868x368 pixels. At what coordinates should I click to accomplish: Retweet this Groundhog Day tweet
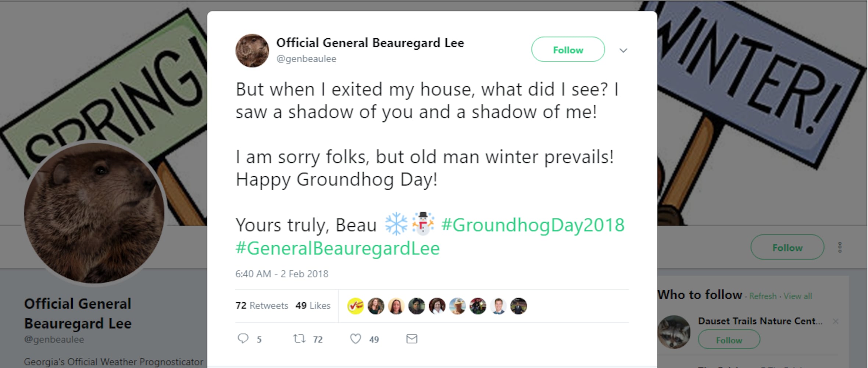(299, 339)
